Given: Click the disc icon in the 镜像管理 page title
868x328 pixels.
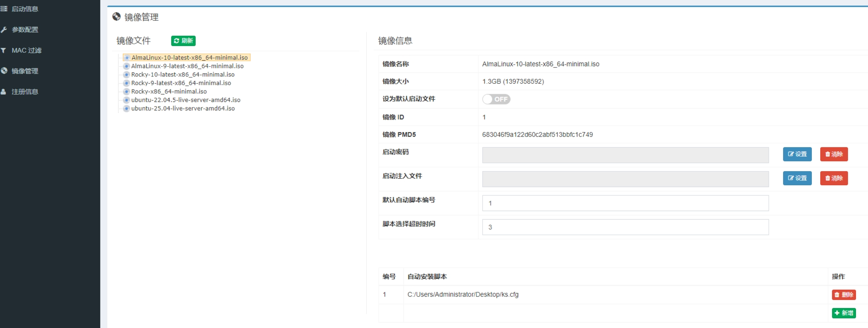Looking at the screenshot, I should [x=117, y=17].
